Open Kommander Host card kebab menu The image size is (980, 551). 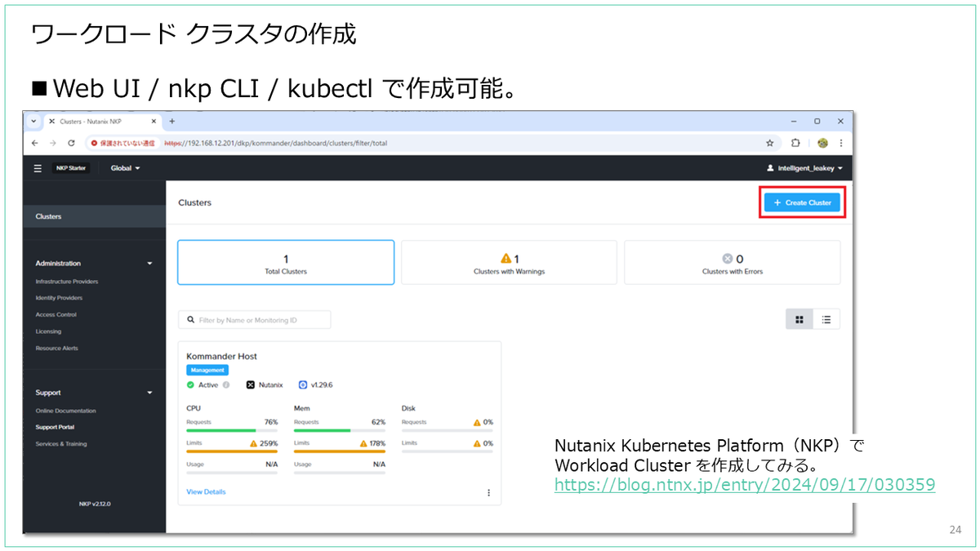pyautogui.click(x=489, y=492)
